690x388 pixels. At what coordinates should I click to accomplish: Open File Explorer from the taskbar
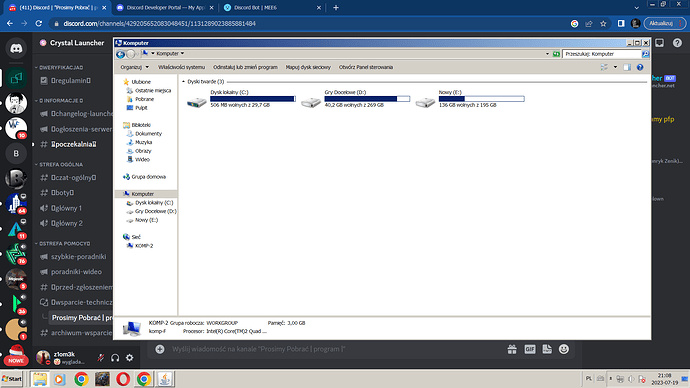40,379
